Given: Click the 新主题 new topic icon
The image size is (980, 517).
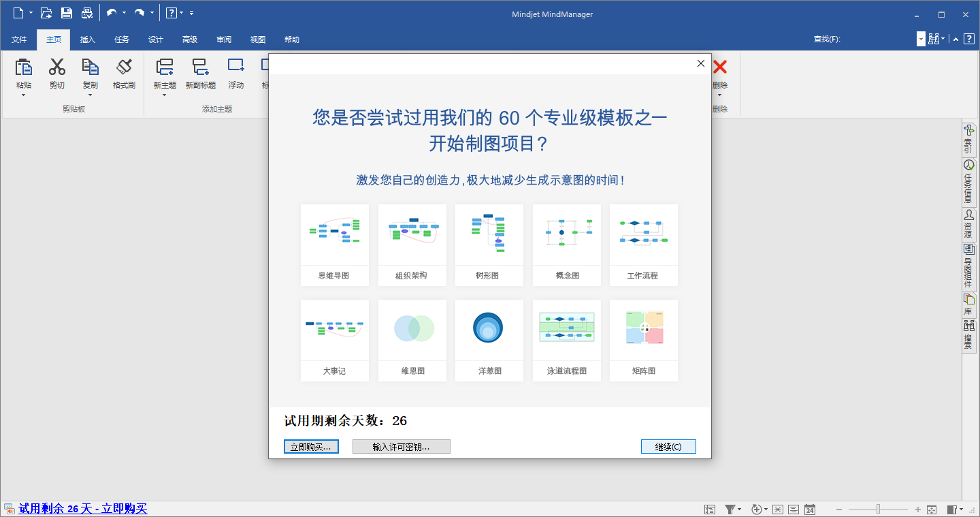Looking at the screenshot, I should (x=165, y=67).
